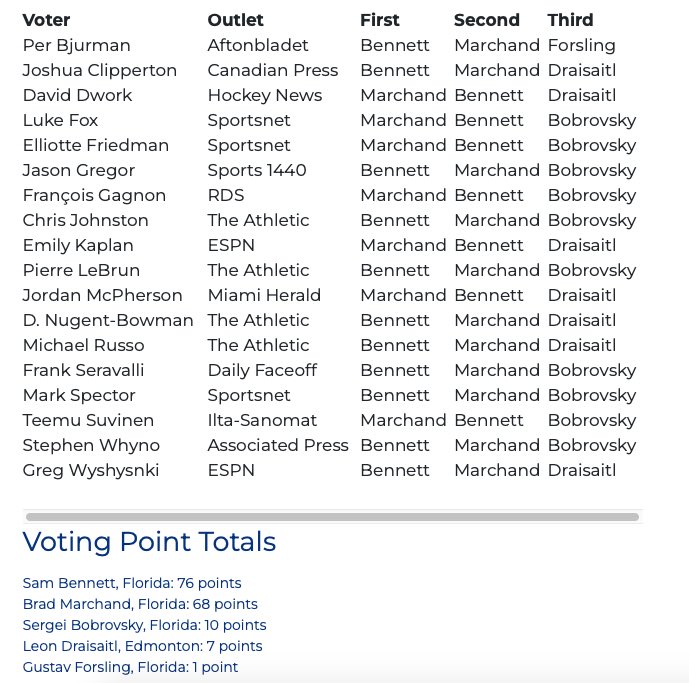Click the Emily Kaplan voter name
Viewport: 689px width, 683px height.
[x=78, y=246]
